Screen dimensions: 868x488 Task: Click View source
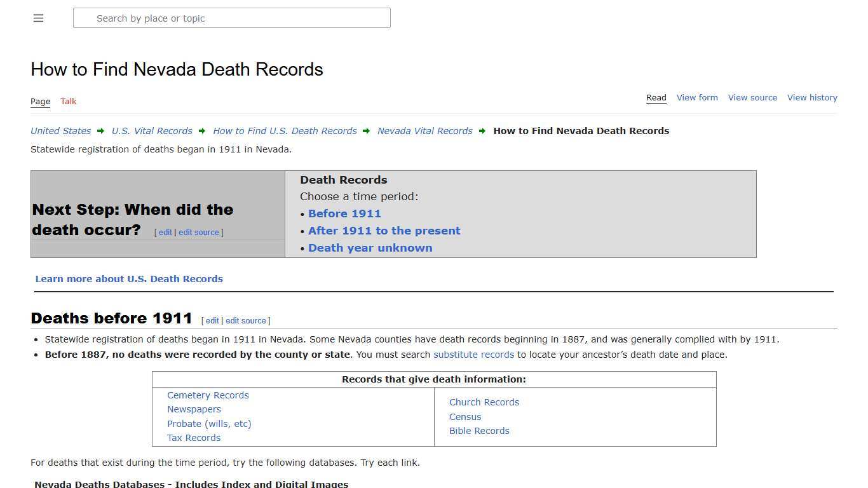tap(752, 97)
